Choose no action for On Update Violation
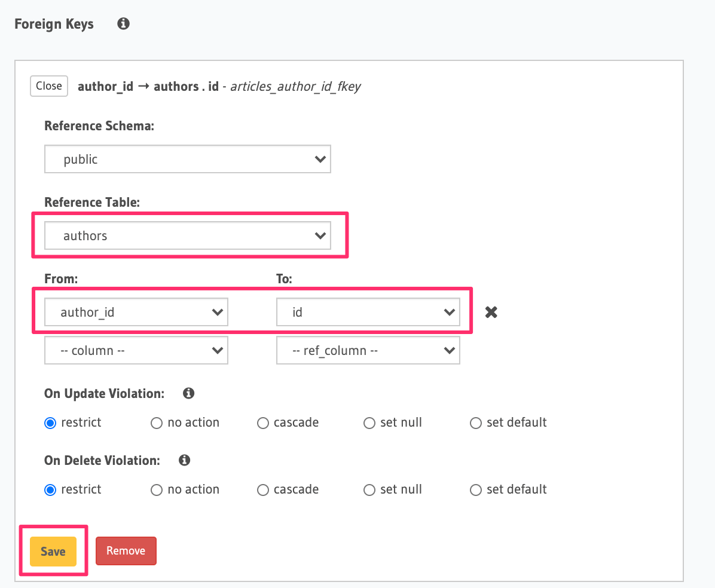Screen dimensions: 715x588 click(156, 422)
